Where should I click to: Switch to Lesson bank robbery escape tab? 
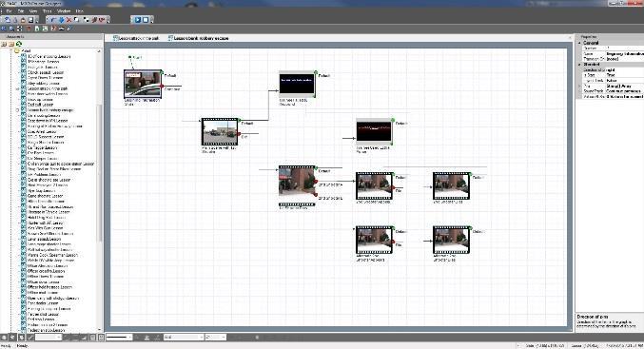pyautogui.click(x=198, y=38)
